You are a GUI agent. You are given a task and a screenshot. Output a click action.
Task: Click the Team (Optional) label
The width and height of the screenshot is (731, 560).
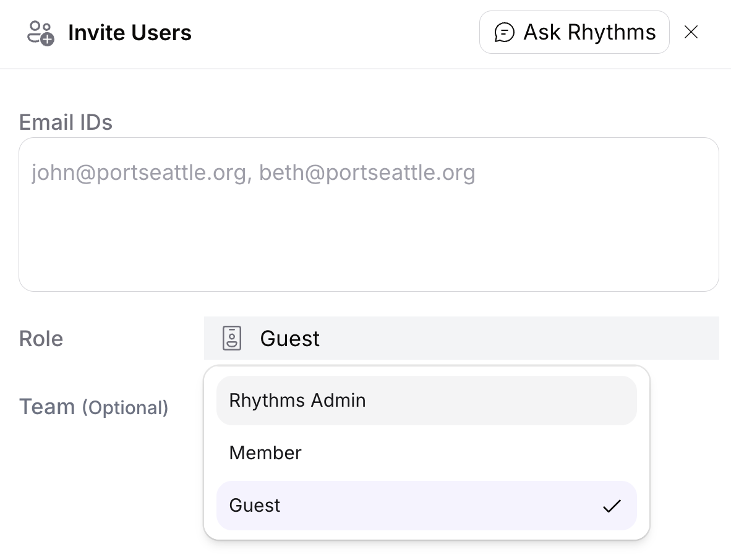click(x=94, y=407)
